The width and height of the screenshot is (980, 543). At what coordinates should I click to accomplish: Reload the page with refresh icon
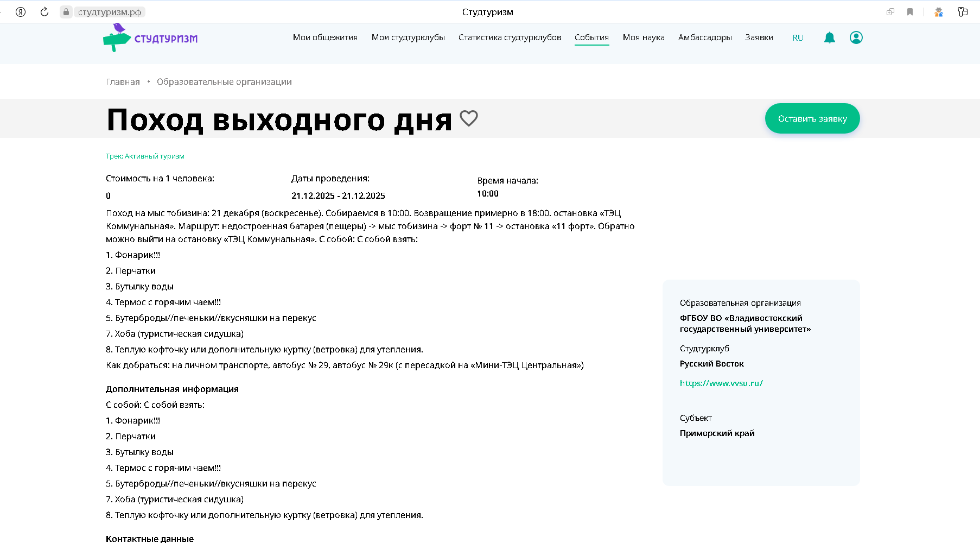(44, 12)
